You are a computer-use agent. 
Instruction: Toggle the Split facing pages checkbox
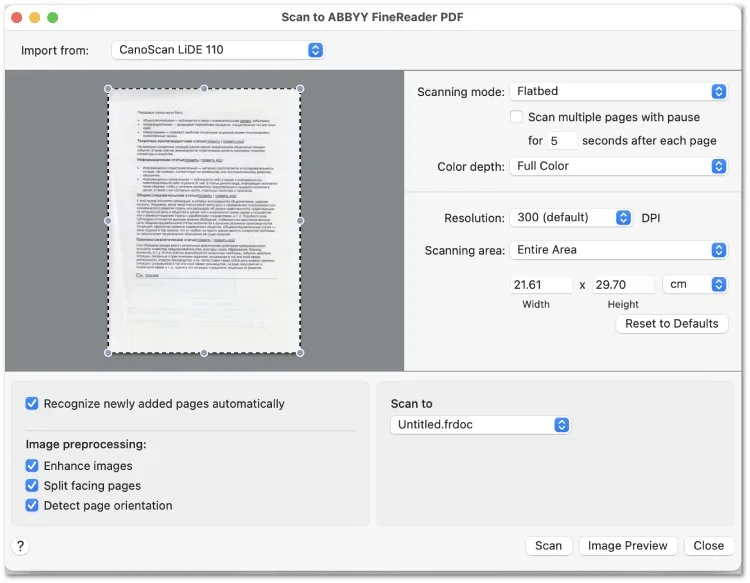[32, 486]
